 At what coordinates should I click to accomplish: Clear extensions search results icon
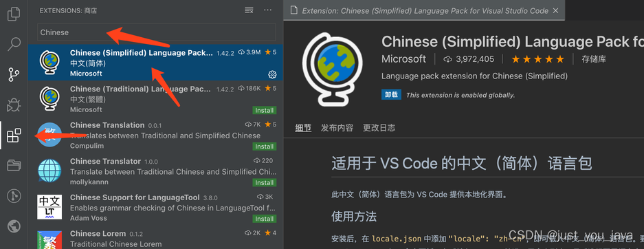point(249,10)
